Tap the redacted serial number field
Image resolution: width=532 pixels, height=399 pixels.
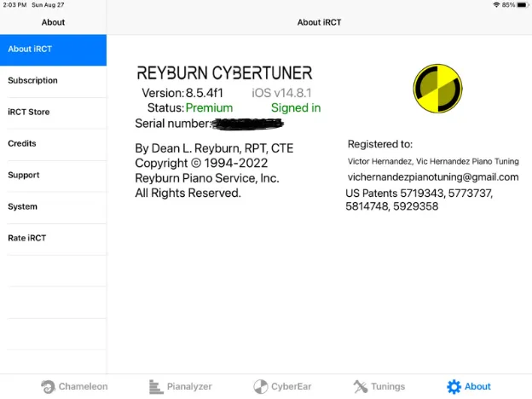click(x=247, y=124)
